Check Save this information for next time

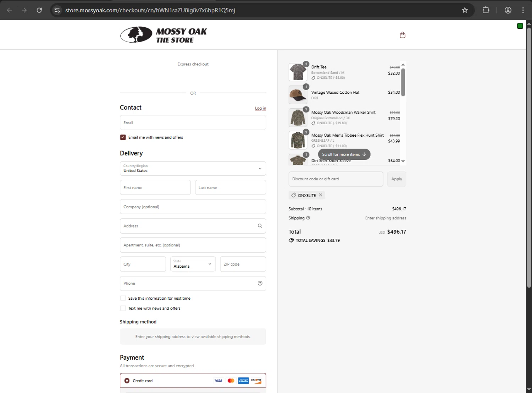tap(123, 298)
